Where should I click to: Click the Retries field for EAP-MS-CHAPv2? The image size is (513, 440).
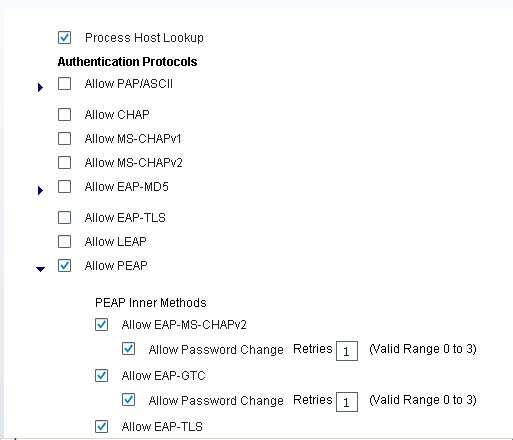click(347, 351)
